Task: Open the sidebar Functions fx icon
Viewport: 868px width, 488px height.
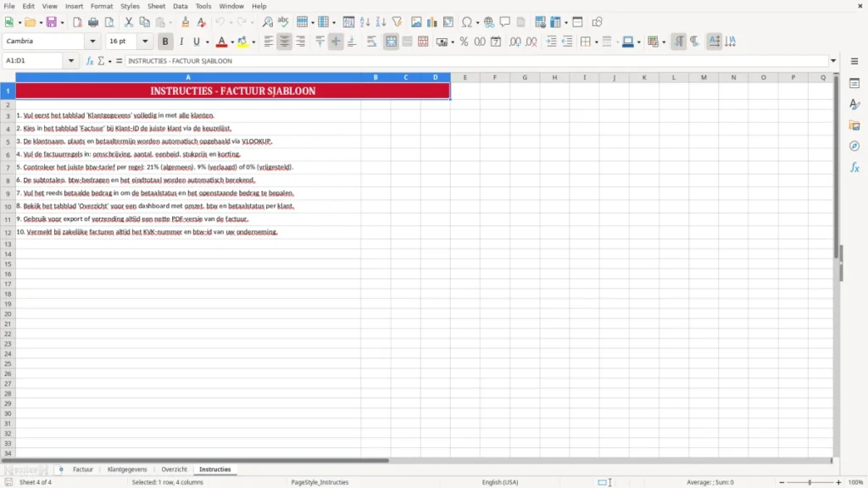Action: pos(854,168)
